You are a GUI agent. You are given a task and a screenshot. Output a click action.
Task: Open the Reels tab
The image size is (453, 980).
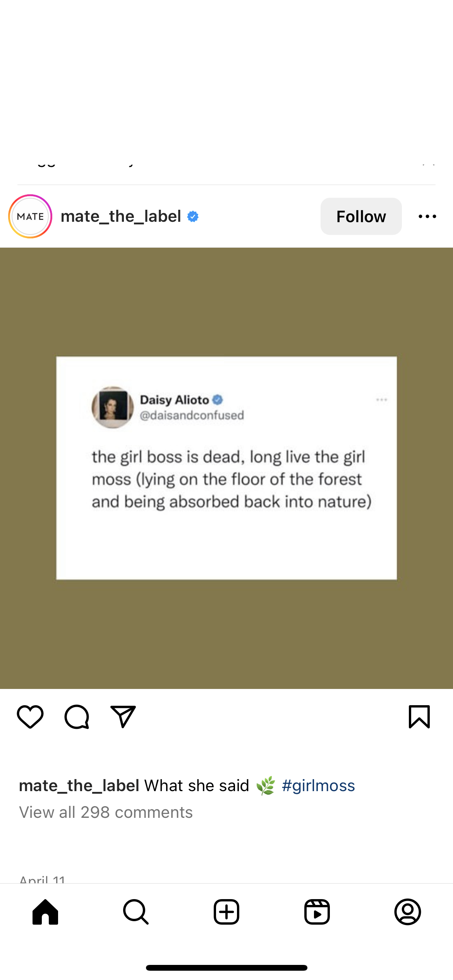(x=317, y=911)
